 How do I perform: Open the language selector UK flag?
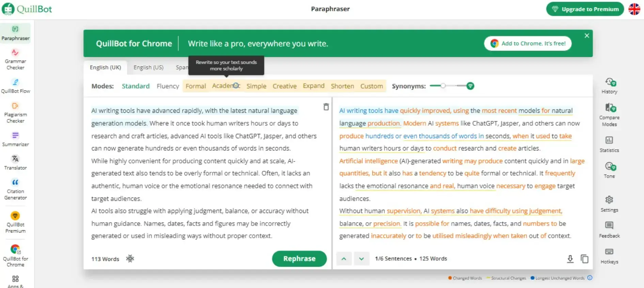pyautogui.click(x=634, y=9)
